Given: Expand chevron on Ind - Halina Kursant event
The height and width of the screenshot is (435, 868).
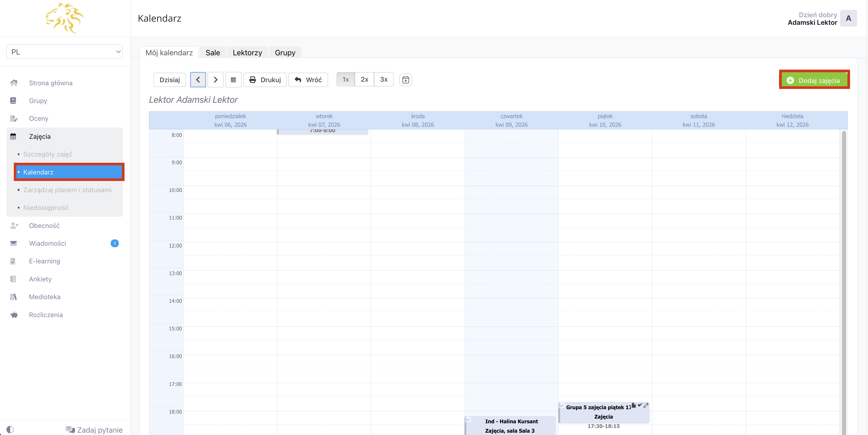Looking at the screenshot, I should pyautogui.click(x=468, y=420).
